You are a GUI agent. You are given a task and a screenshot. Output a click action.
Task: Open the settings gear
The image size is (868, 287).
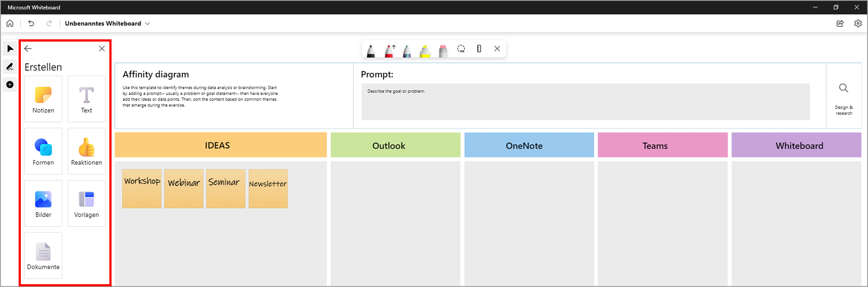pyautogui.click(x=858, y=24)
